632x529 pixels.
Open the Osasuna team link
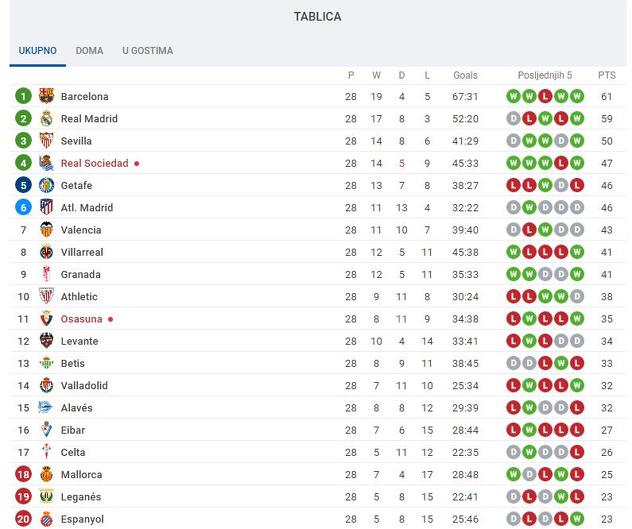coord(81,319)
